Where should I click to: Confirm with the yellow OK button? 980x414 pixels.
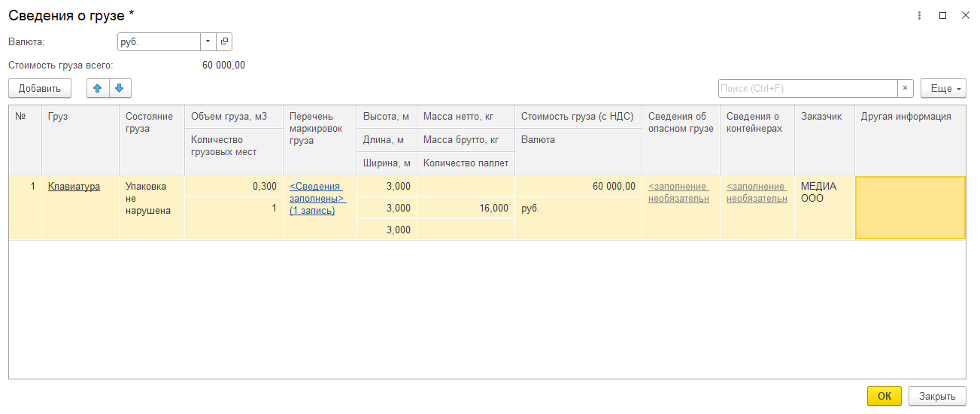click(884, 396)
